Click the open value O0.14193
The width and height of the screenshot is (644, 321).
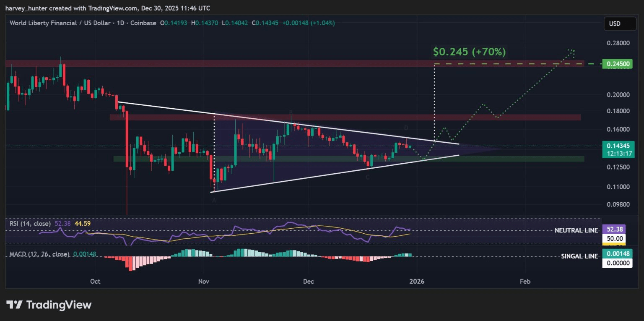[174, 23]
